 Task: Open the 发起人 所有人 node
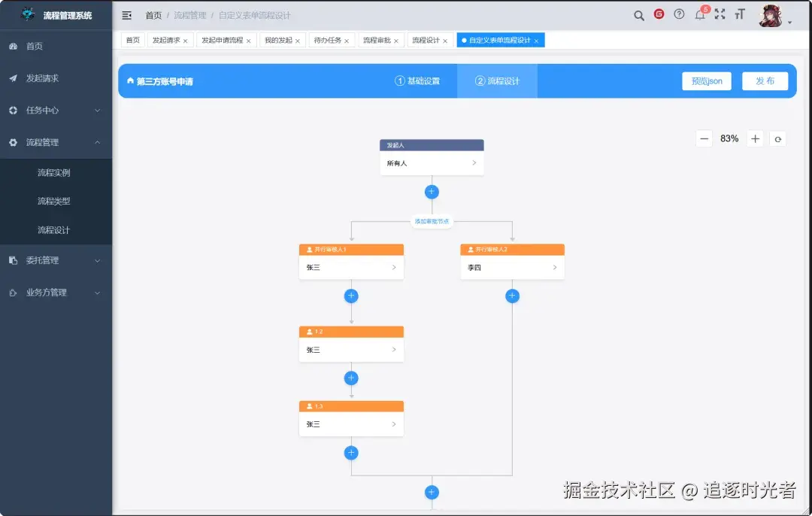click(x=432, y=157)
